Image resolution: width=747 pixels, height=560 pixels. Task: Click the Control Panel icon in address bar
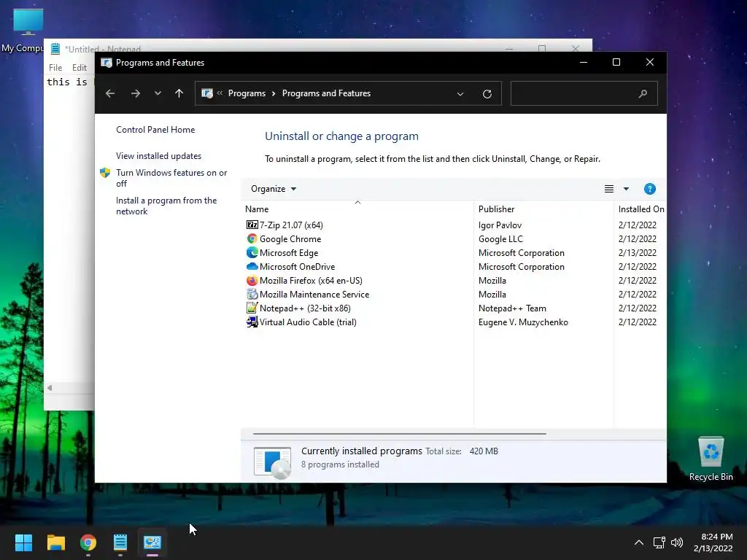coord(207,93)
